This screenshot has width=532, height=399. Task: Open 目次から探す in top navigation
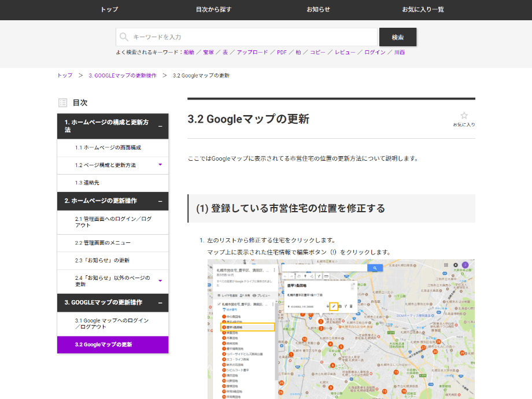click(x=213, y=9)
